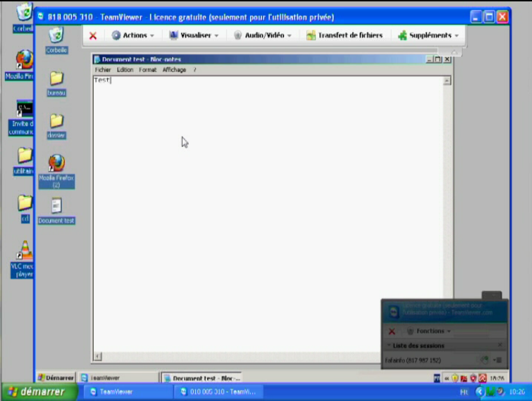Click the grey globe tray icon in local taskbar

coord(501,392)
